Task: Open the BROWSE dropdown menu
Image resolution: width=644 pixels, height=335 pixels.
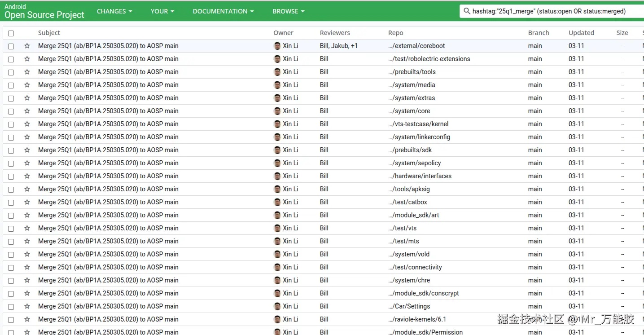Action: pos(289,11)
